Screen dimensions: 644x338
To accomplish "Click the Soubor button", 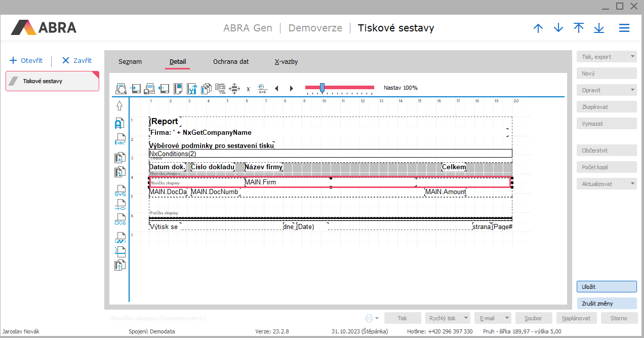I will pos(534,318).
